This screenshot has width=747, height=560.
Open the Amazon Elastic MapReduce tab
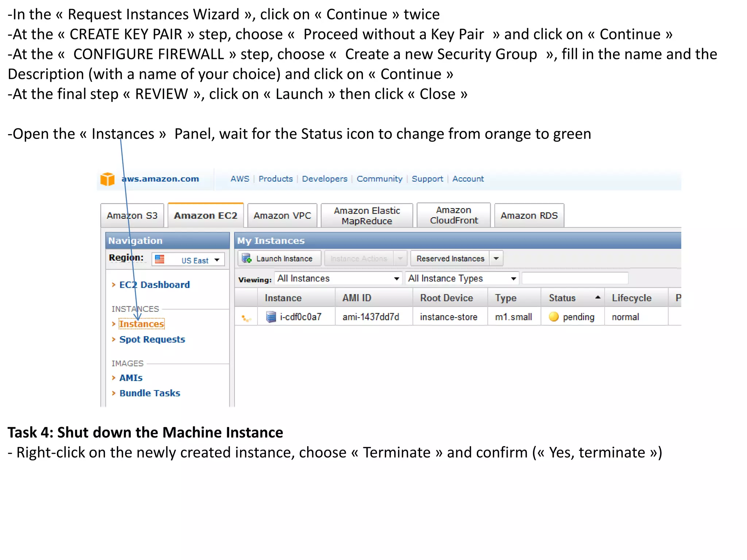click(367, 215)
